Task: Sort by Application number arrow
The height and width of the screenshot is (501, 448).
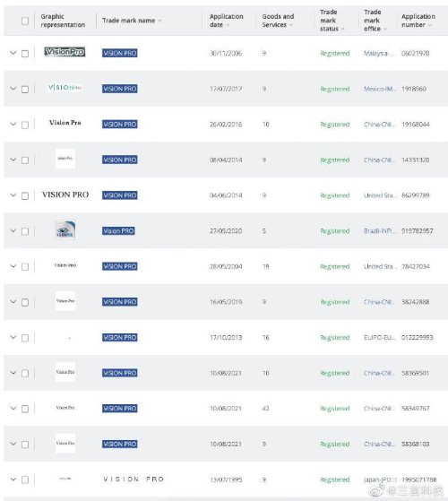Action: coord(429,25)
